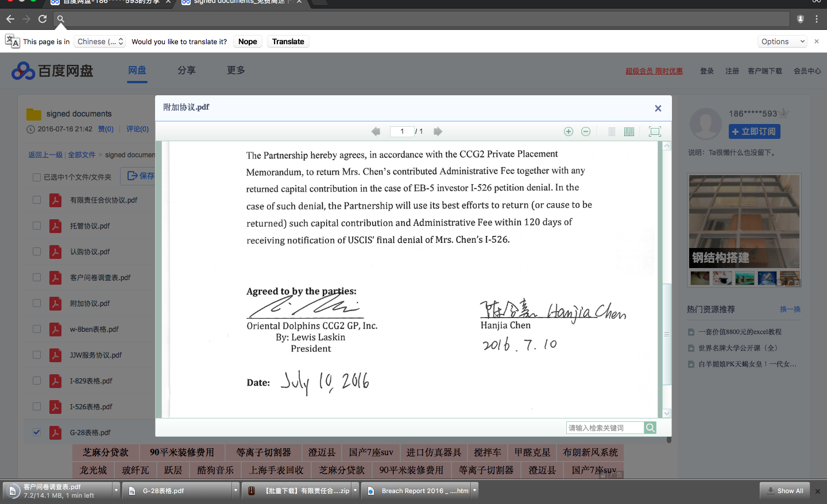Click the PDF icon for JJW服务协议.pdf
This screenshot has width=827, height=504.
point(55,355)
